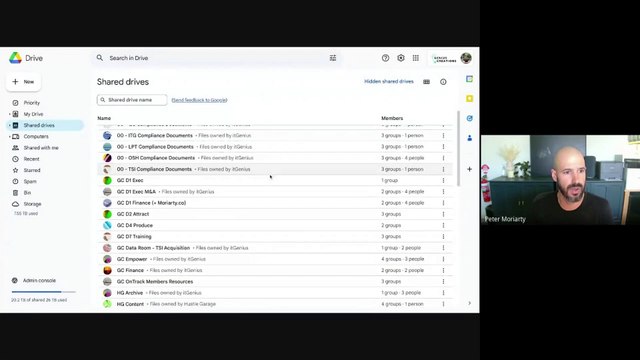
Task: Click the shared storage usage bar
Action: [x=44, y=292]
